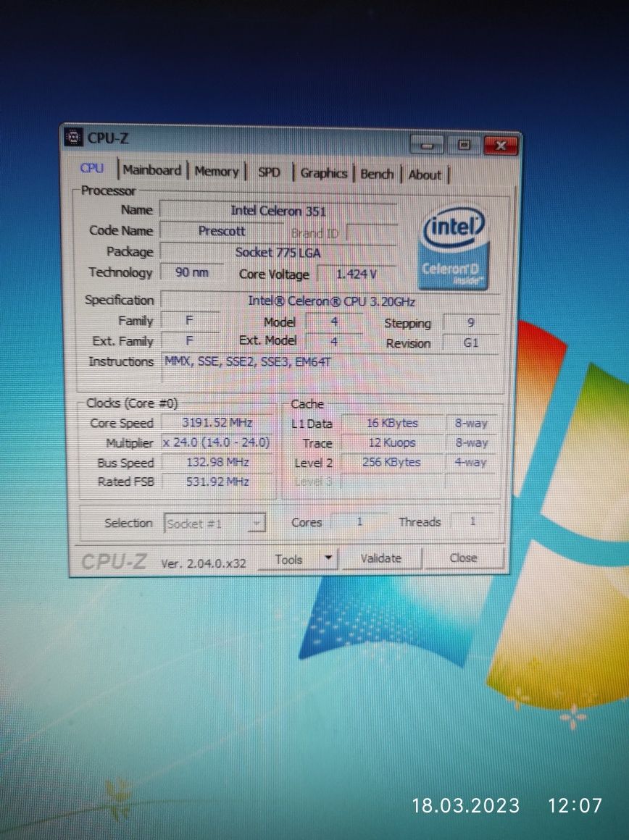Image resolution: width=629 pixels, height=840 pixels.
Task: Switch to the CPU tab
Action: pos(92,168)
